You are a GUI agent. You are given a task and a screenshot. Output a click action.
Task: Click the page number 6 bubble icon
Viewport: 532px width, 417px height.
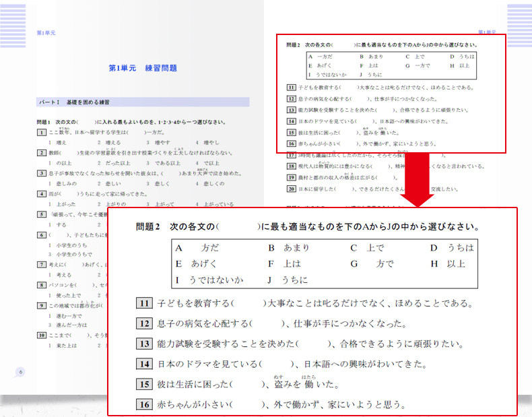click(x=20, y=373)
